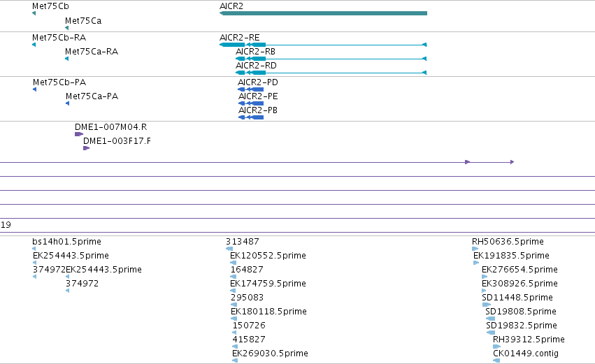
Task: Open the SD11448.5prime EST label
Action: tap(517, 298)
